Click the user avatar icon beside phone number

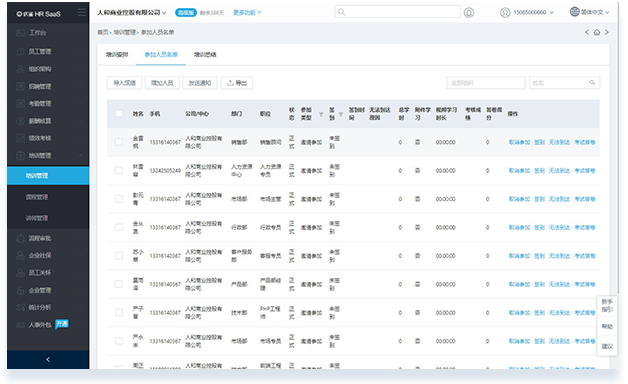(x=505, y=13)
